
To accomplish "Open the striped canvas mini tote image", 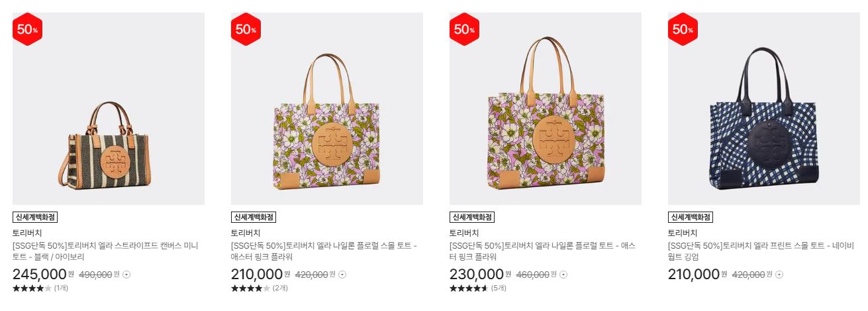I will click(109, 109).
